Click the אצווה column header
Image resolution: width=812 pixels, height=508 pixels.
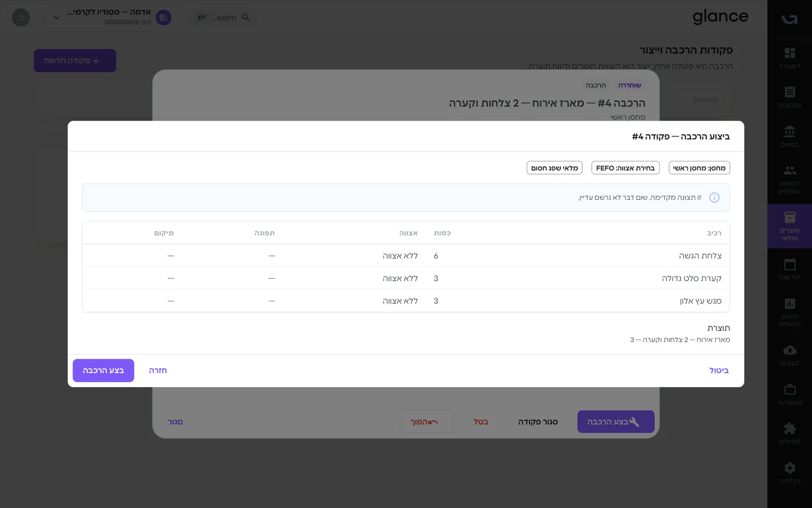409,233
